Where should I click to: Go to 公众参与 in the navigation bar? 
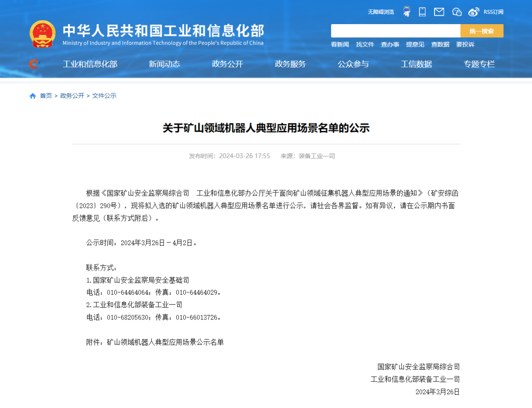[x=353, y=64]
